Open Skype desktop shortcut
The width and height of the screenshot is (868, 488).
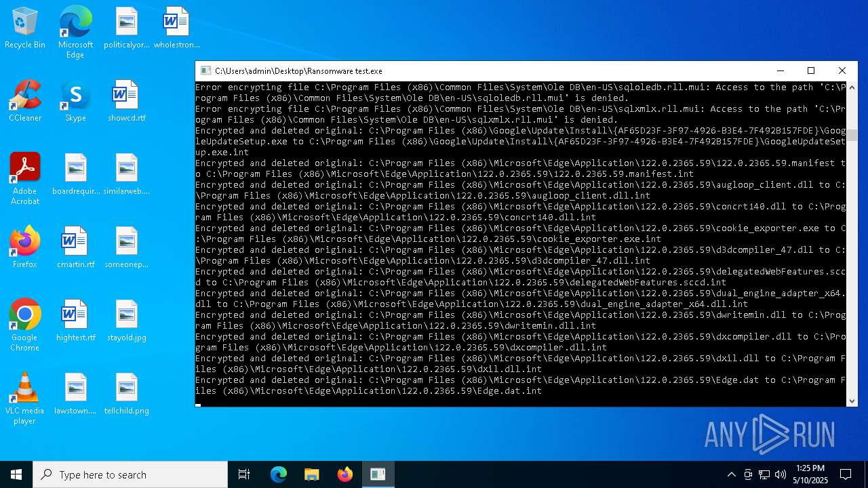(75, 102)
